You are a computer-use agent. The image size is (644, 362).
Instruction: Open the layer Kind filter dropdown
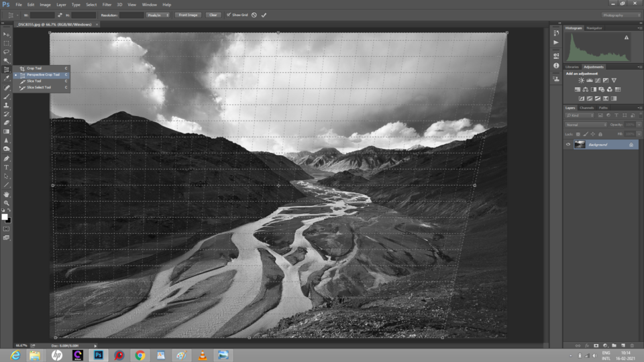point(580,116)
